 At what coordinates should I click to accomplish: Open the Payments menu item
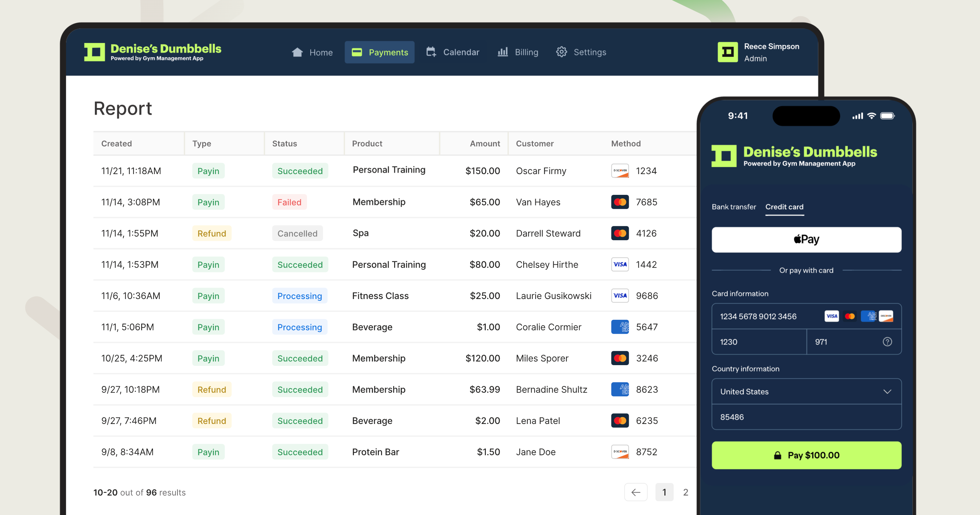(x=379, y=52)
